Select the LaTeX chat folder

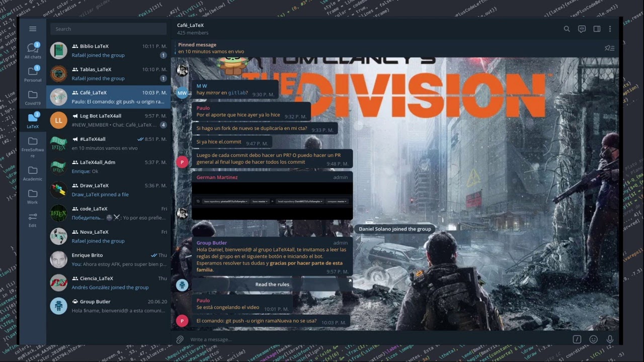point(33,121)
